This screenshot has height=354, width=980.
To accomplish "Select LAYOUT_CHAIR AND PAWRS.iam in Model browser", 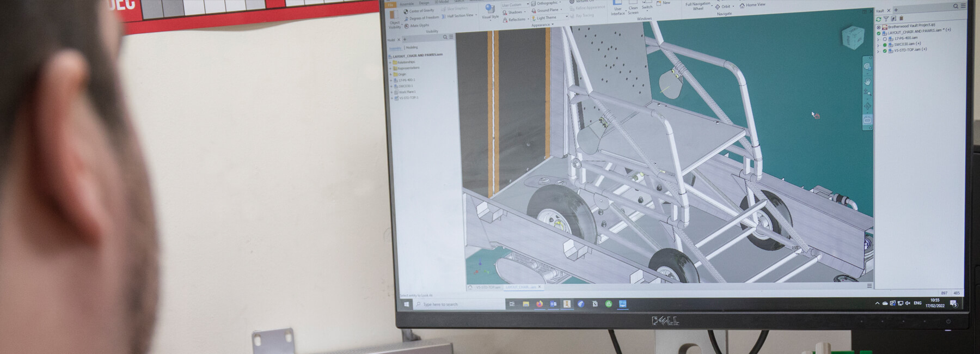I will pos(416,55).
